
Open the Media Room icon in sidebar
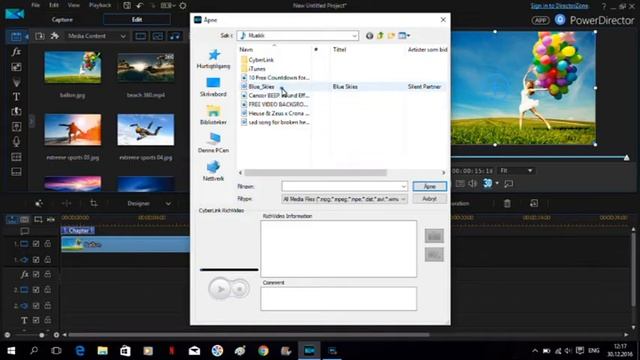pos(16,36)
